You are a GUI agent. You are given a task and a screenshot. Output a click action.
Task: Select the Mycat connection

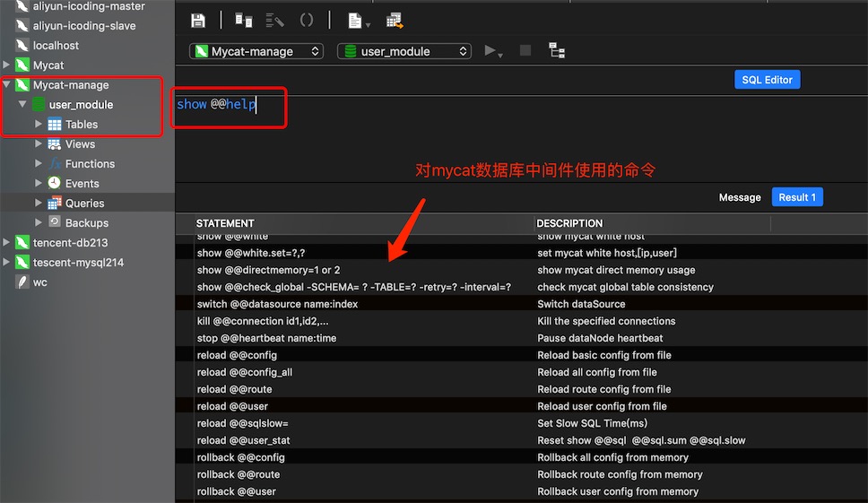click(x=48, y=65)
